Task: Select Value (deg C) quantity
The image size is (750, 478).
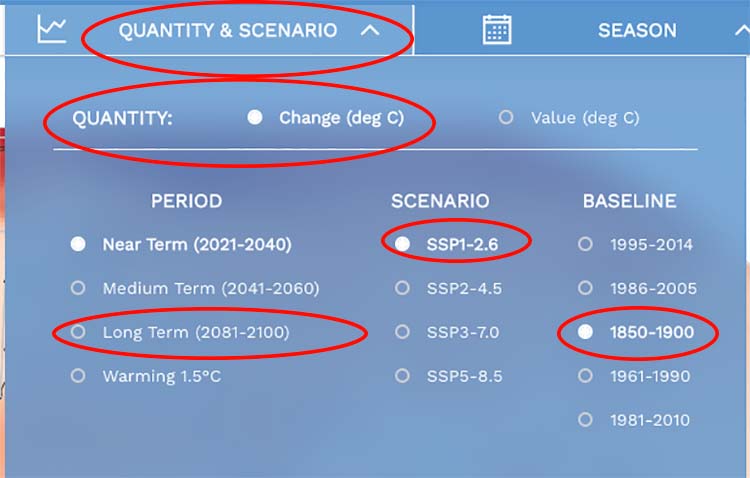Action: (x=506, y=118)
